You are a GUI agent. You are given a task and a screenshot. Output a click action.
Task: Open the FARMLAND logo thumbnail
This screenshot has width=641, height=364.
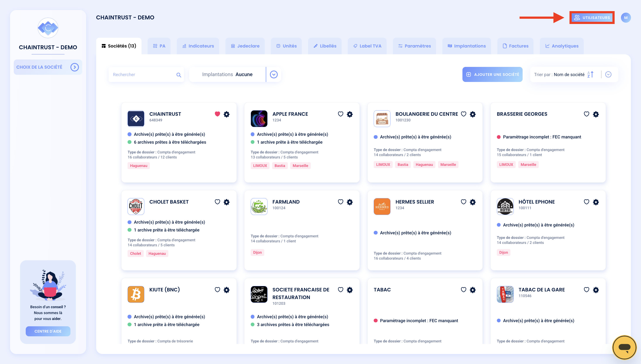(x=259, y=206)
